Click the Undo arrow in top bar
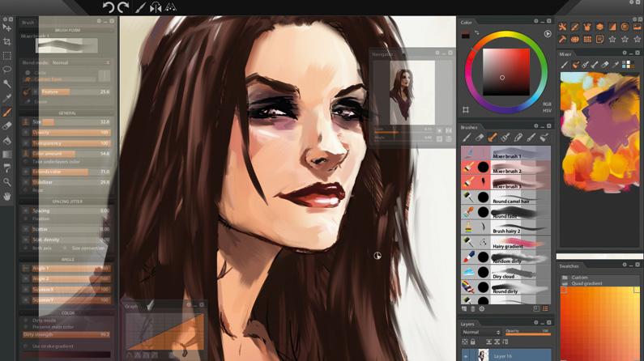 pos(109,7)
